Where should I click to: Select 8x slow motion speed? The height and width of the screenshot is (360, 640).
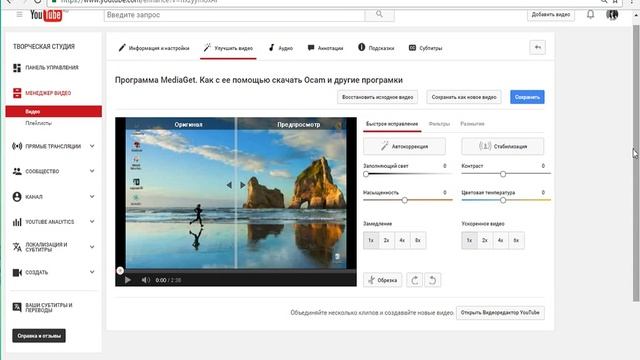(x=418, y=240)
